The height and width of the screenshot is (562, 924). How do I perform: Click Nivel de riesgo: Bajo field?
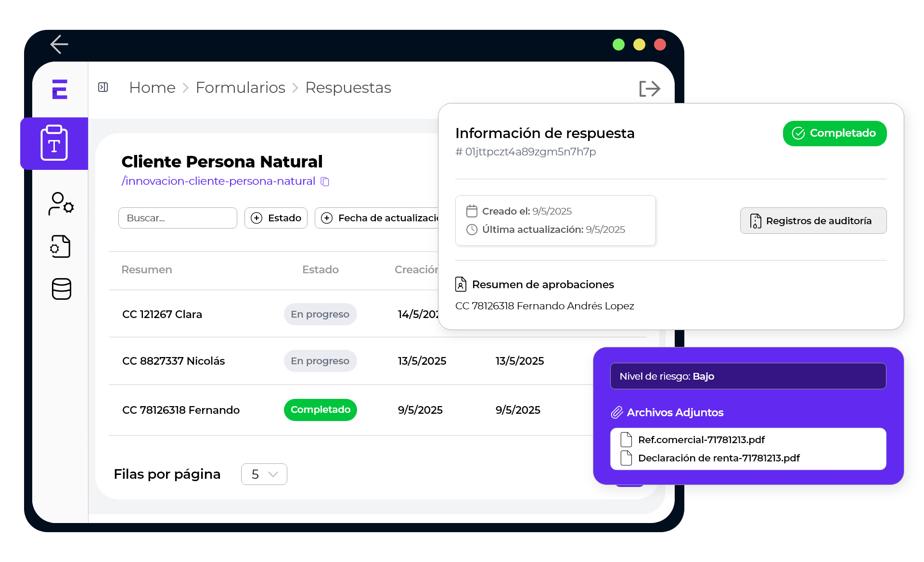coord(748,376)
